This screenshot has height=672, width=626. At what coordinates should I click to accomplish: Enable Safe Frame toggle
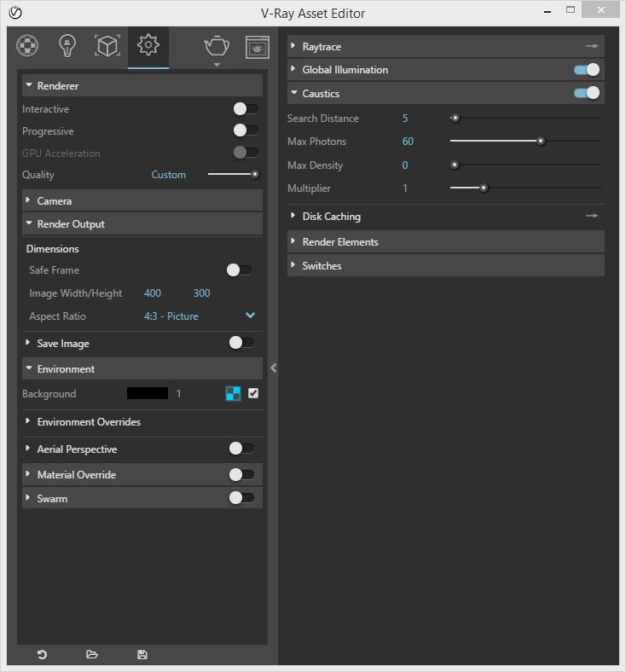(239, 270)
